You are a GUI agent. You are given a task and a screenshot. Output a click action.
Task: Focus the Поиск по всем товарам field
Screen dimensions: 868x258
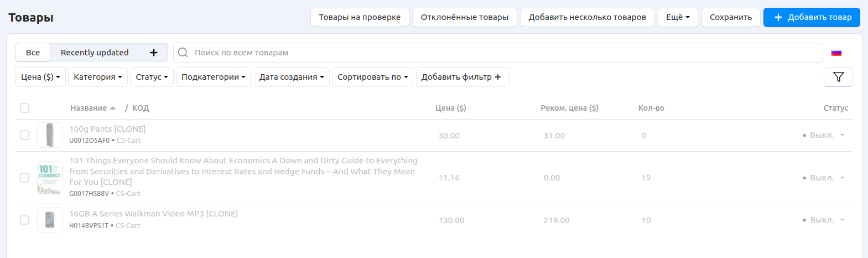point(498,53)
